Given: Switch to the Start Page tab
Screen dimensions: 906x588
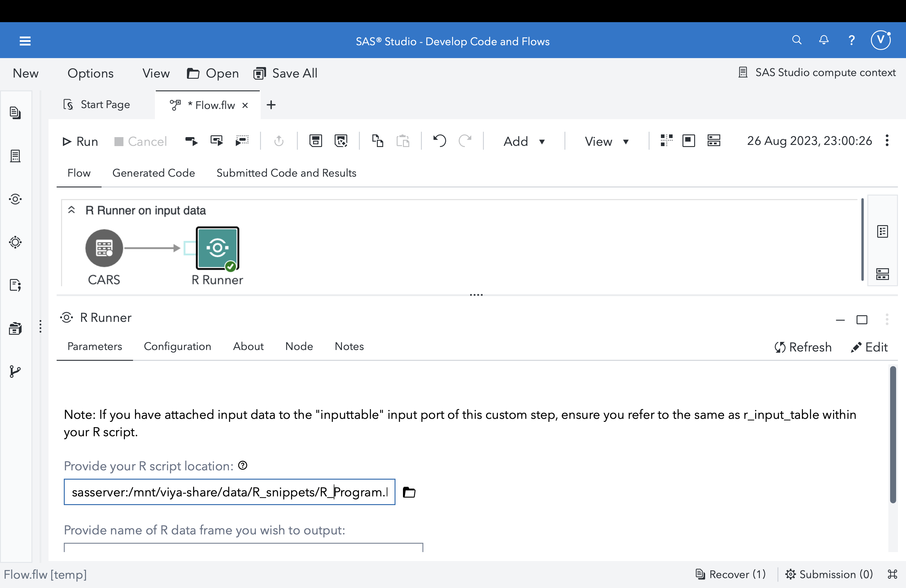Looking at the screenshot, I should pos(97,104).
